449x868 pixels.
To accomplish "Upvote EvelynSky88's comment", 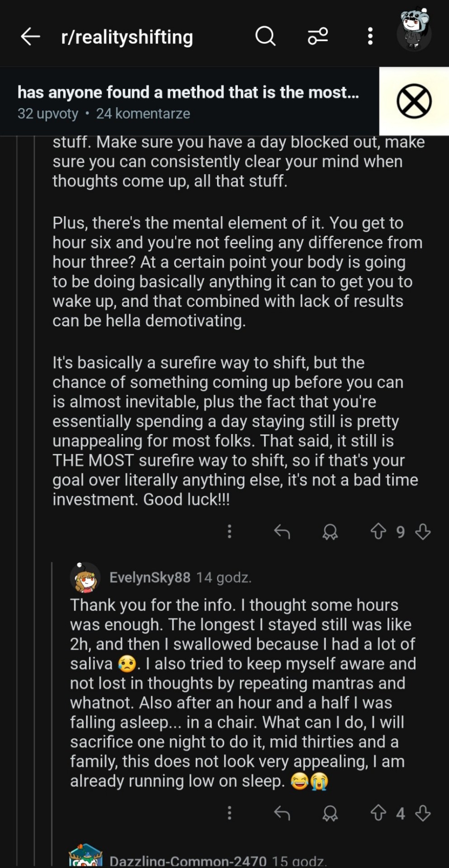I will pos(378,813).
